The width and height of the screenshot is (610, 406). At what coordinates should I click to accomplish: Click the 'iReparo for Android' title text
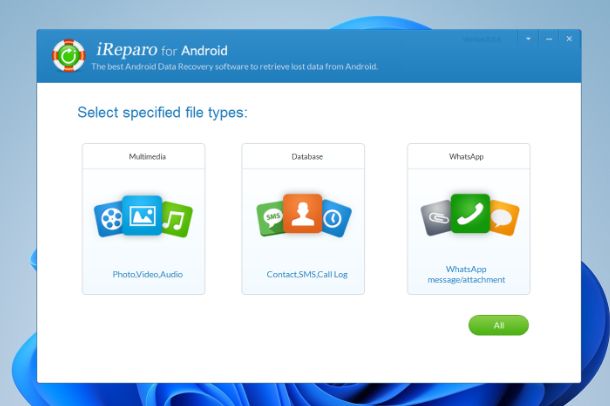click(x=162, y=50)
